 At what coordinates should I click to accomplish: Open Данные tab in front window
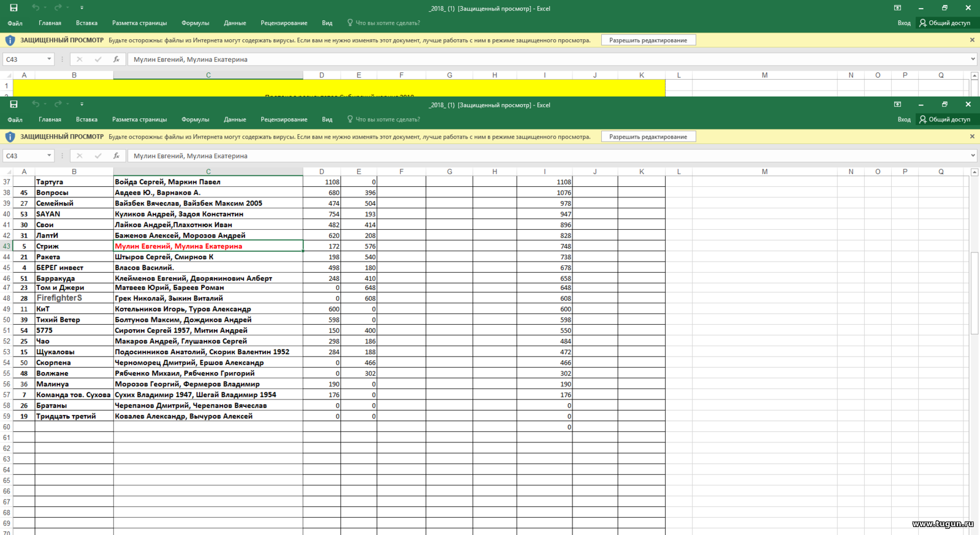tap(235, 120)
